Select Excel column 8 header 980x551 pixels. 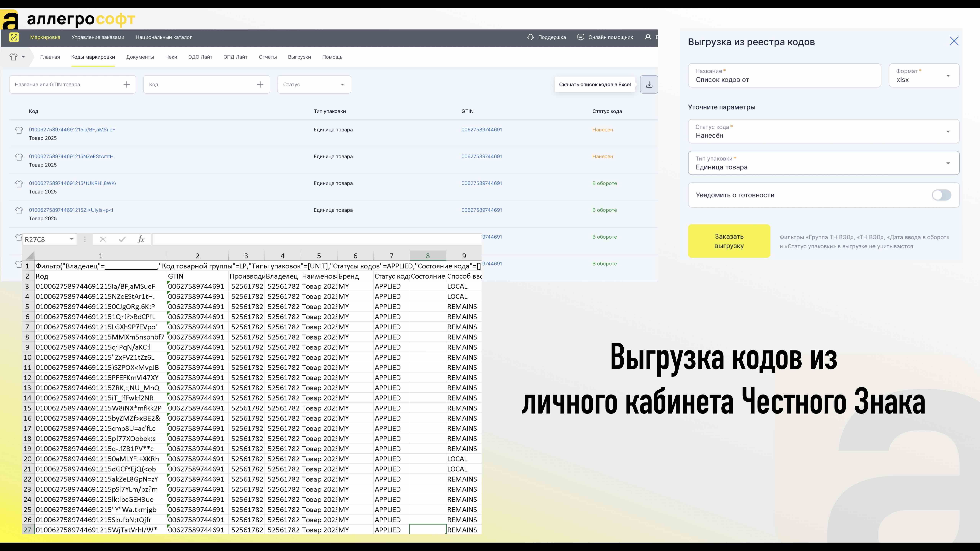tap(428, 256)
